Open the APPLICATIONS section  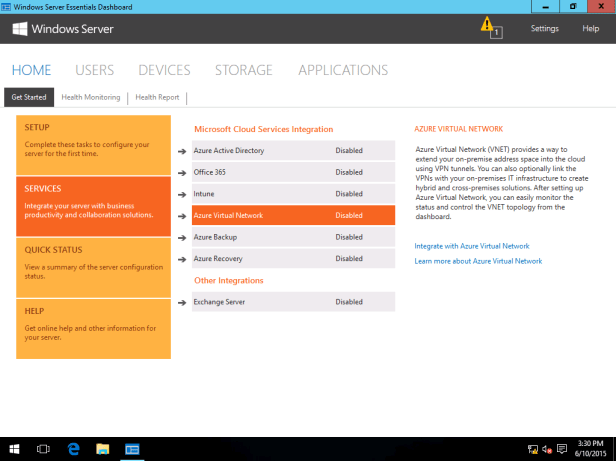tap(342, 70)
